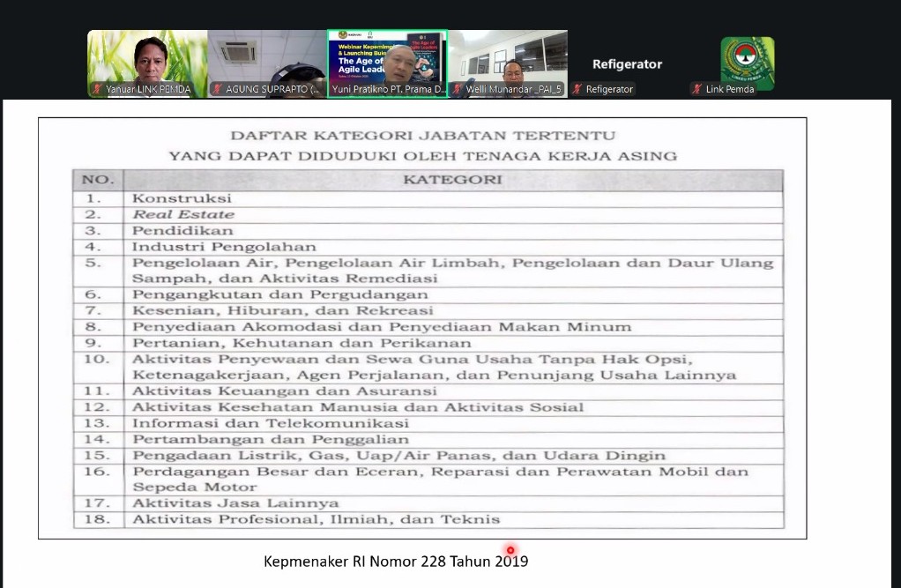Click muted mic icon on Refigerator label
The height and width of the screenshot is (588, 901).
(x=577, y=89)
